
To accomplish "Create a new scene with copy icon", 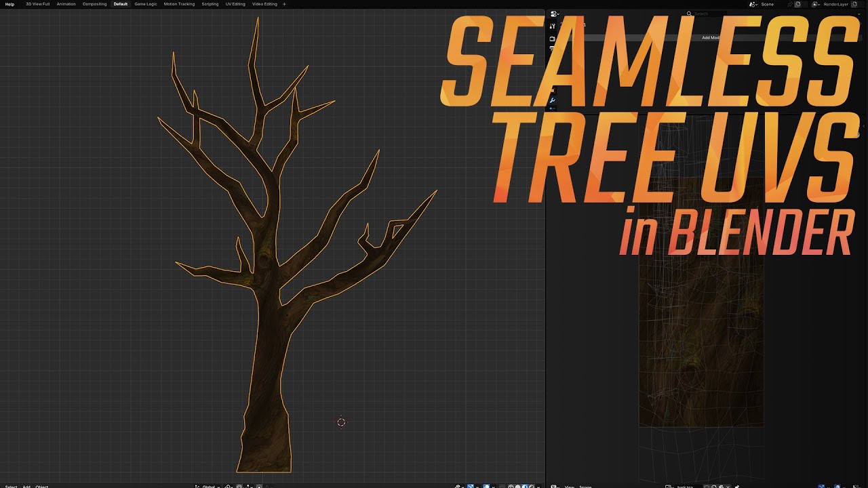I will pos(798,4).
